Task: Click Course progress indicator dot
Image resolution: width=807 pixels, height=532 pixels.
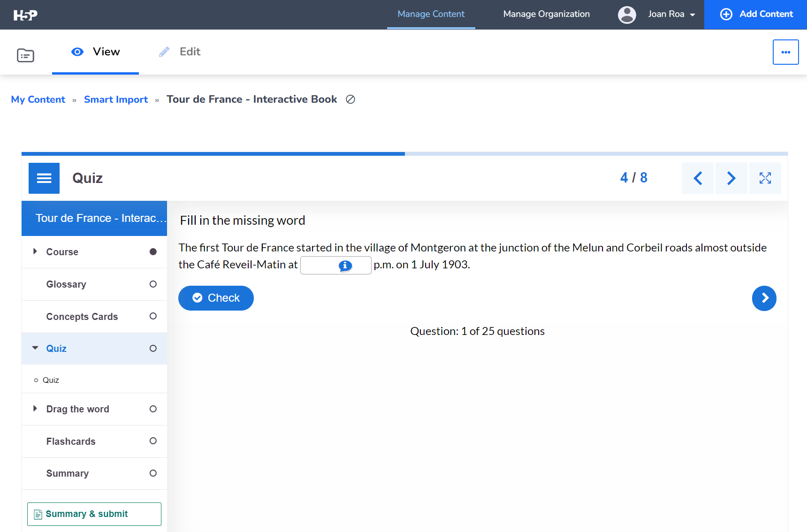Action: pyautogui.click(x=153, y=252)
